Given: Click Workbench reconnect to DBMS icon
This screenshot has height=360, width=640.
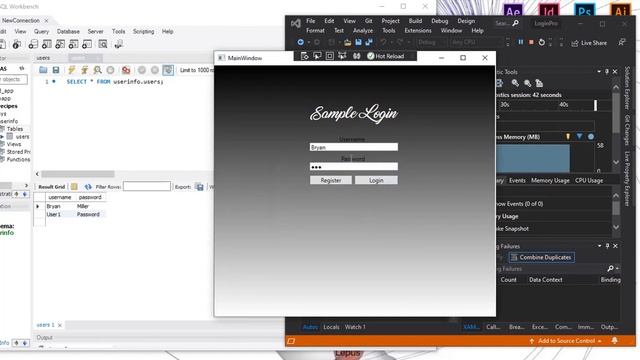Looking at the screenshot, I should pos(119,44).
